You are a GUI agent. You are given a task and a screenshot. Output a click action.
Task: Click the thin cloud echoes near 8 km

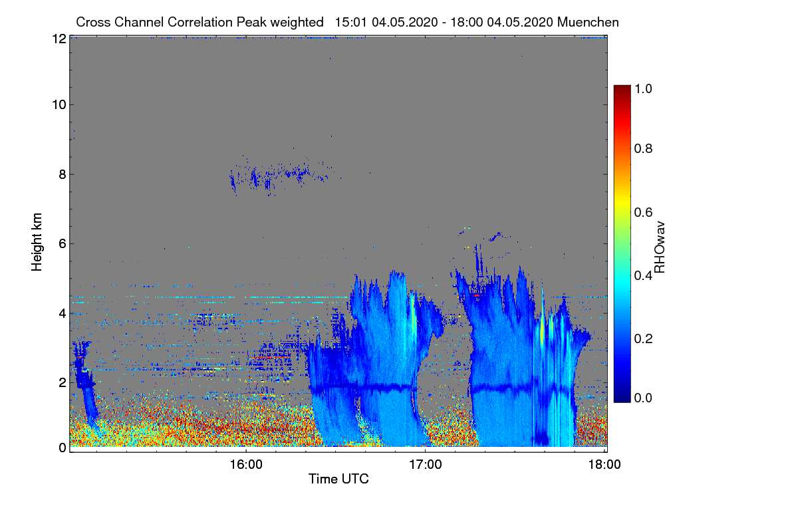279,176
